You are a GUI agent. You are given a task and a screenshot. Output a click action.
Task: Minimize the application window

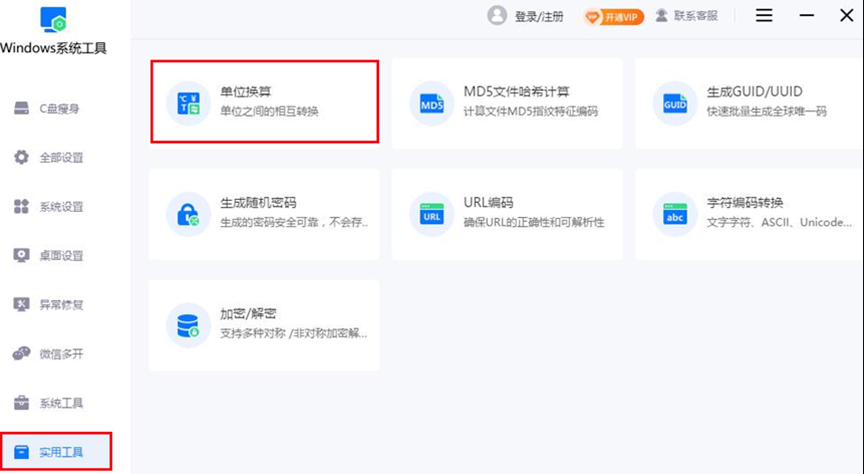[x=807, y=15]
